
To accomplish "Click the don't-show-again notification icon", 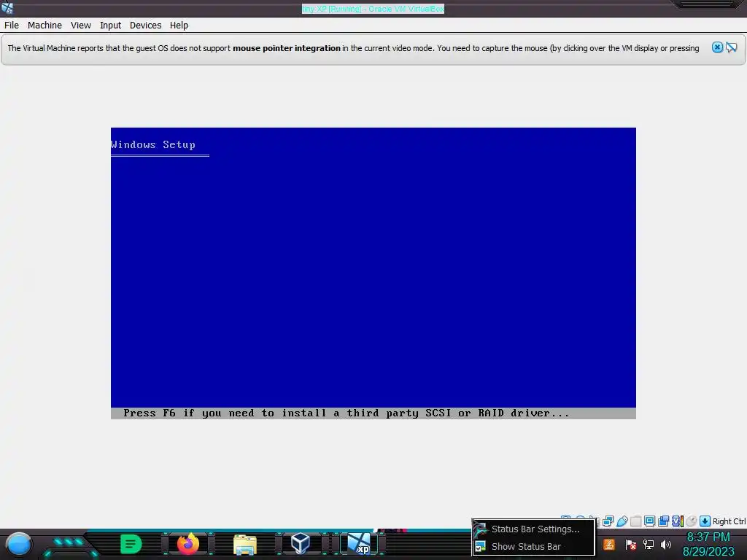I will pyautogui.click(x=732, y=47).
